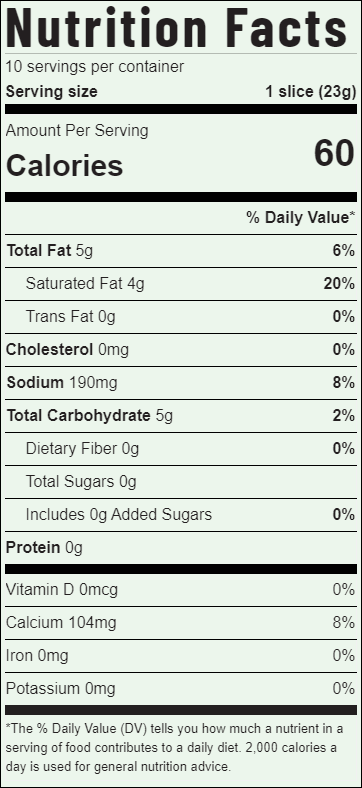Click the Serving size label

pyautogui.click(x=52, y=92)
